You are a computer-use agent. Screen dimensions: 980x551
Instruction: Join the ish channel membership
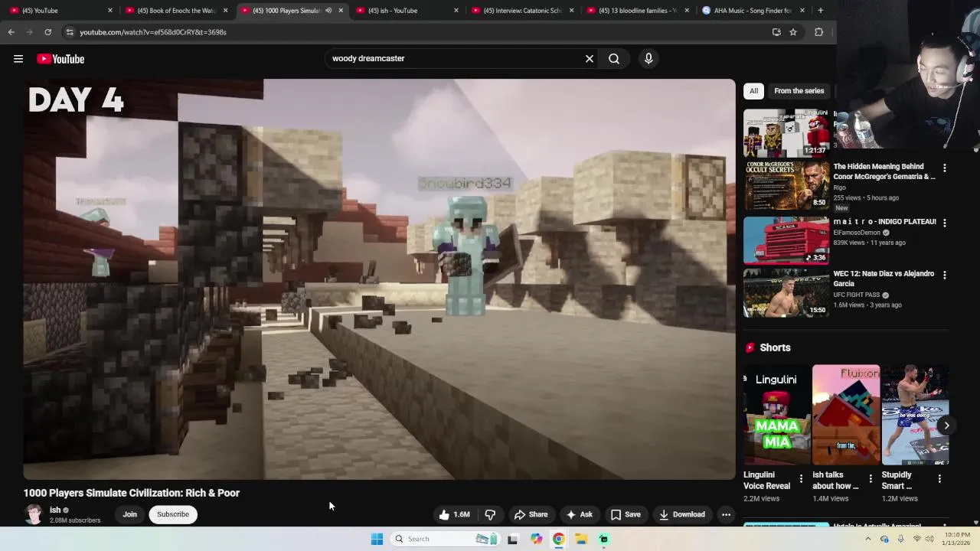click(130, 514)
